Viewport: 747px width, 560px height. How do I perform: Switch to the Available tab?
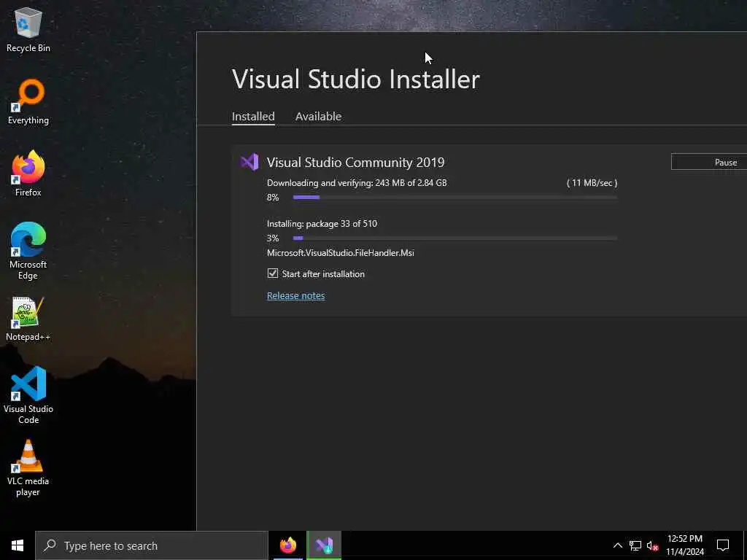pos(318,116)
